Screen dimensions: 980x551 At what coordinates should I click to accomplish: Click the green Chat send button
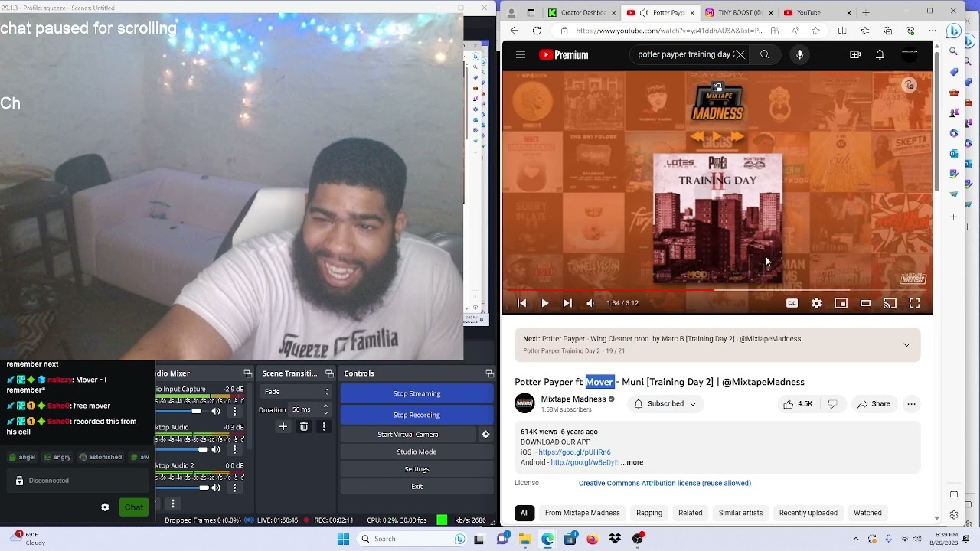[134, 507]
